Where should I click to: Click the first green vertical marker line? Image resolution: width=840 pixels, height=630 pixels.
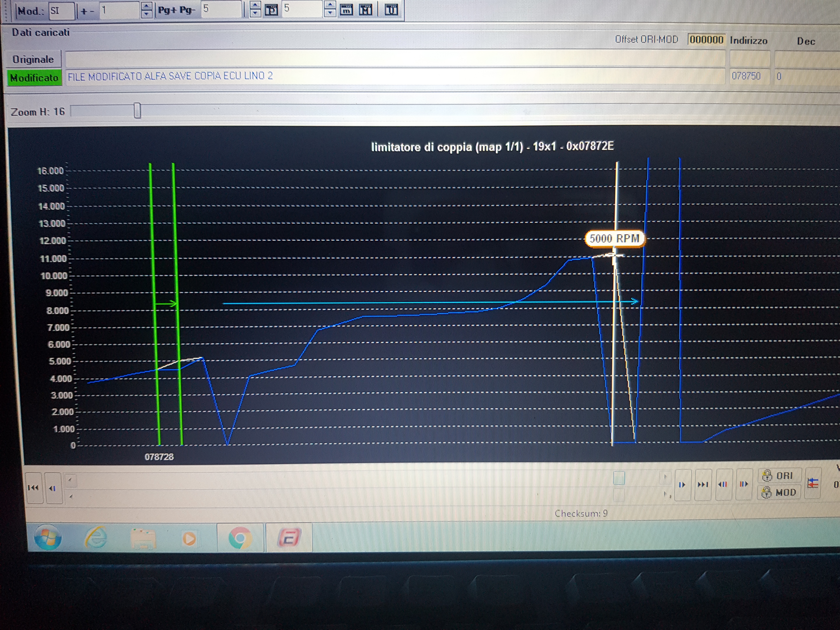pos(155,304)
